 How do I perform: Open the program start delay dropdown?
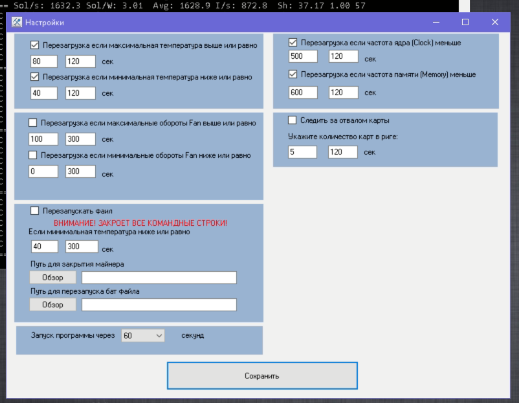pyautogui.click(x=143, y=335)
